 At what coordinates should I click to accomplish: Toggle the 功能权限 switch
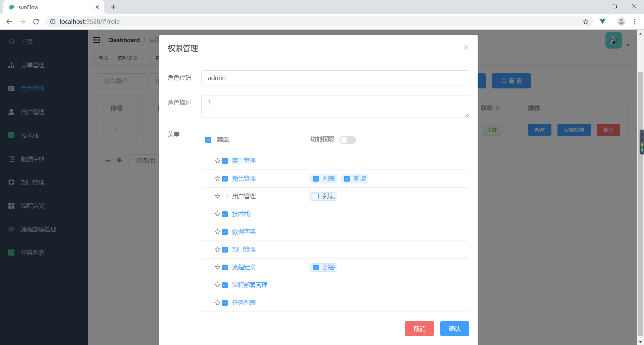click(x=347, y=140)
